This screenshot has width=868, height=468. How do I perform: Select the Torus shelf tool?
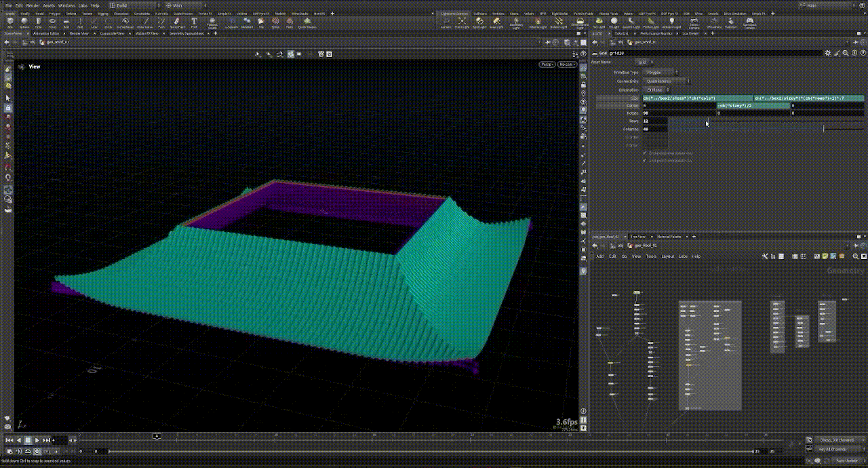pos(52,22)
